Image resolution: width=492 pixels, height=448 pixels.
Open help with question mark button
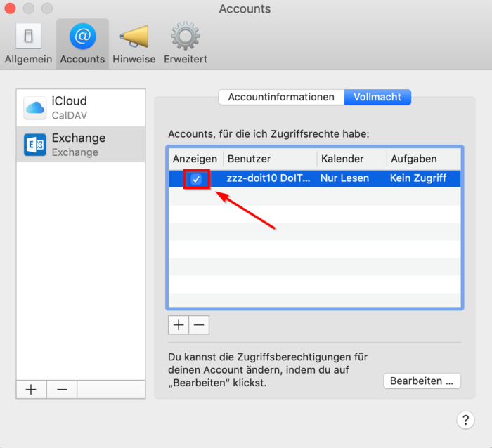pos(465,420)
